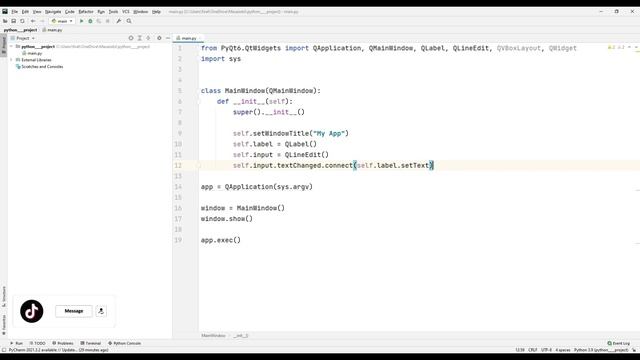640x360 pixels.
Task: Open the Code menu
Action: (x=70, y=12)
